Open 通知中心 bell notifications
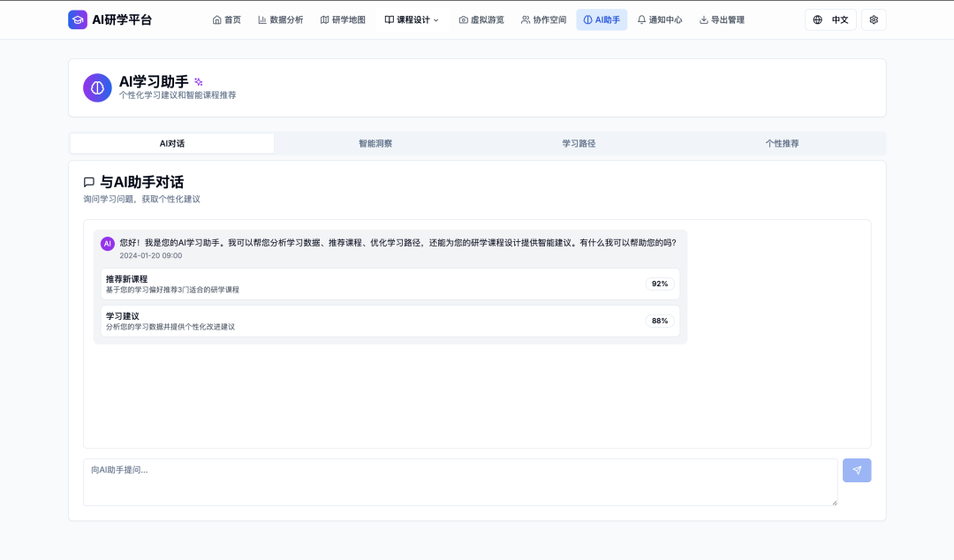Viewport: 954px width, 560px height. click(660, 19)
